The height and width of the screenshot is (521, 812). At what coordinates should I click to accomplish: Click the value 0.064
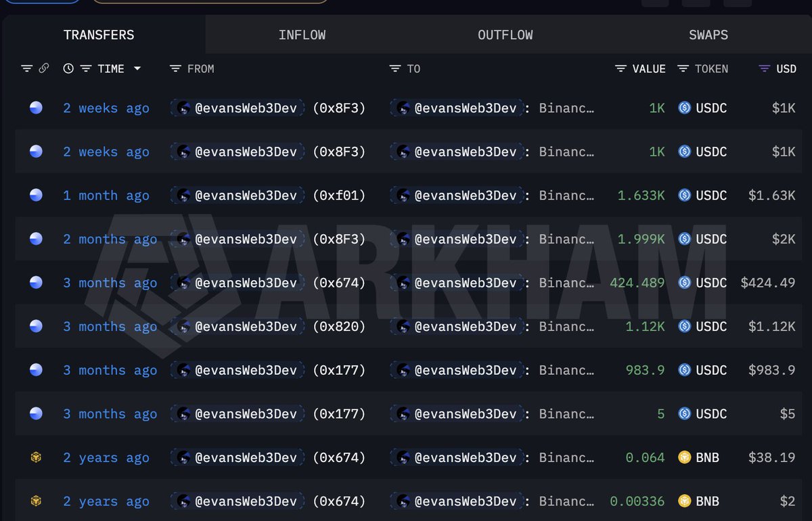tap(646, 457)
